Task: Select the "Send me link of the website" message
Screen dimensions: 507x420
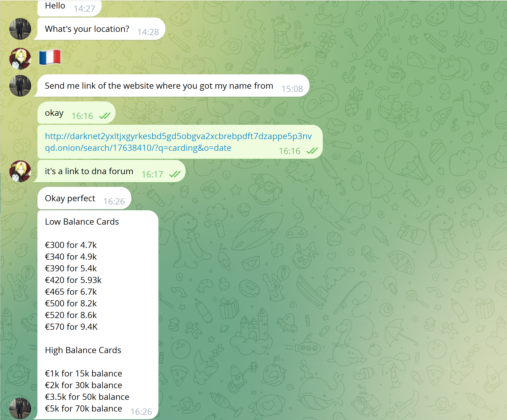Action: (159, 86)
